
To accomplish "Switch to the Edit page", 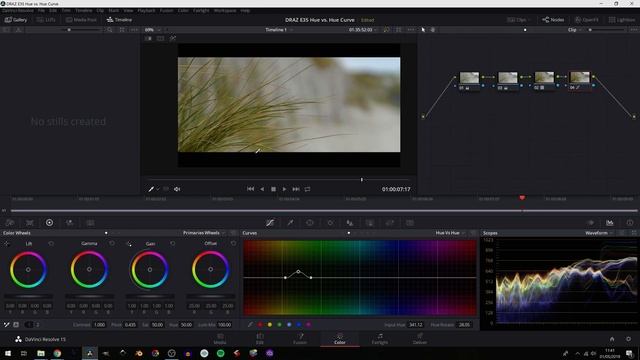I will [260, 339].
